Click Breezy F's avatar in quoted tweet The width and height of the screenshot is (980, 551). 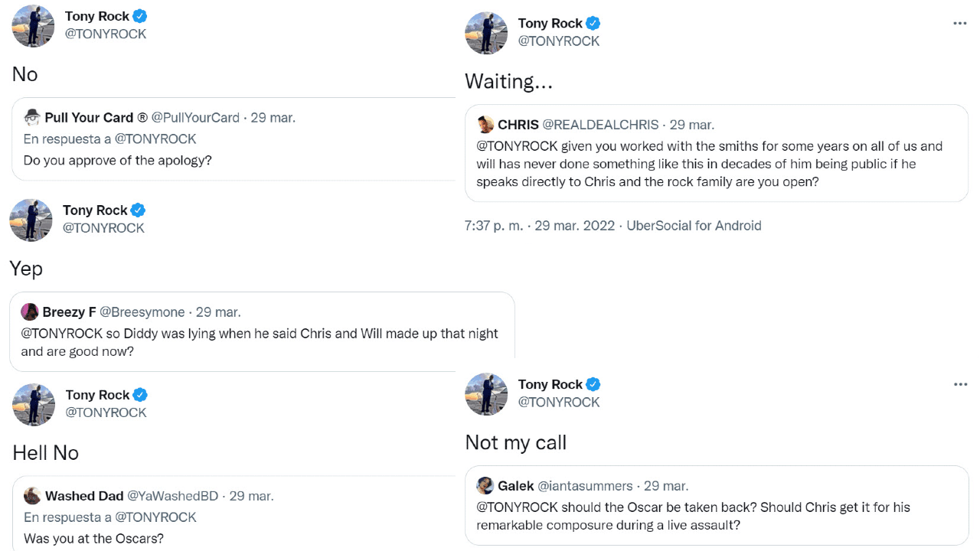pos(31,311)
